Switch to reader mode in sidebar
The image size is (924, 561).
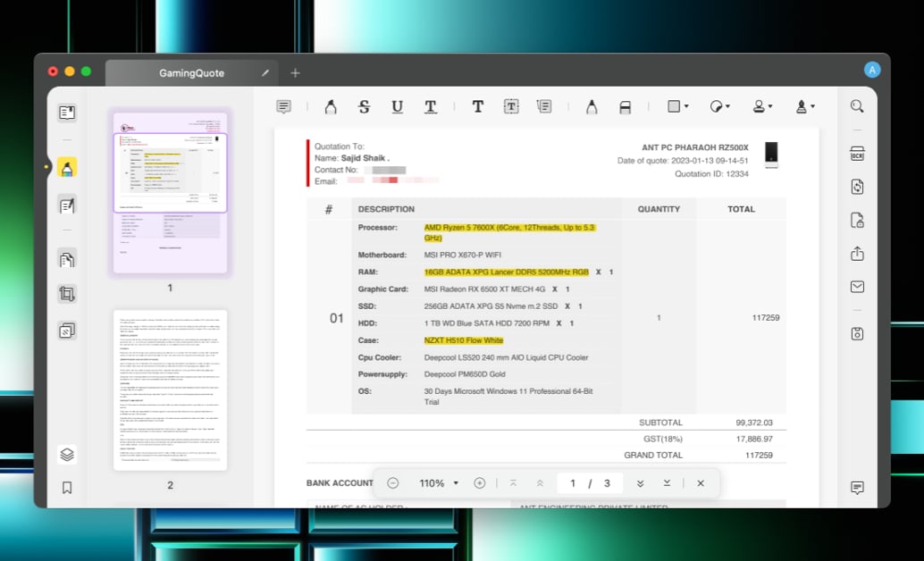67,113
